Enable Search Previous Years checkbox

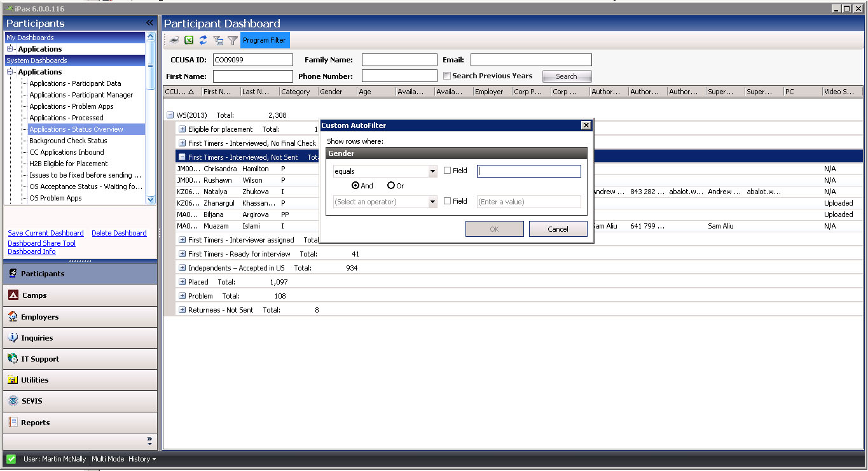[447, 76]
